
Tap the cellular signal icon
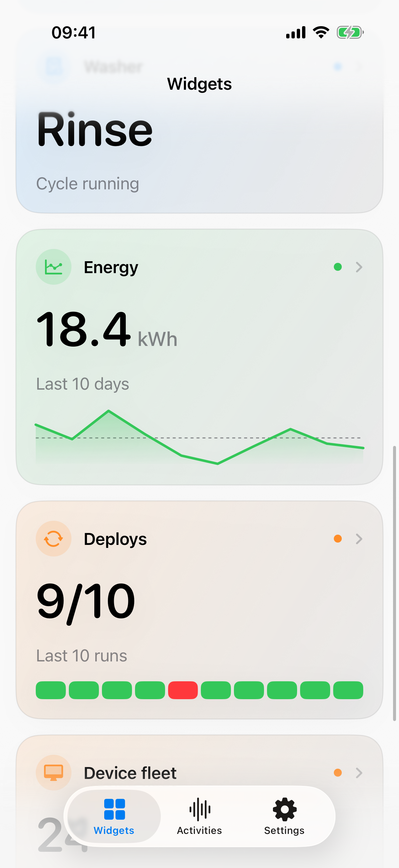pyautogui.click(x=296, y=32)
